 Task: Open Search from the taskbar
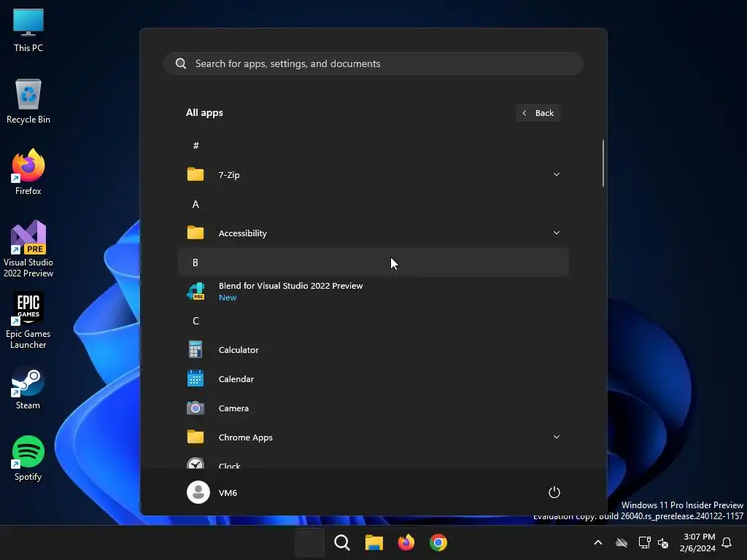[342, 542]
